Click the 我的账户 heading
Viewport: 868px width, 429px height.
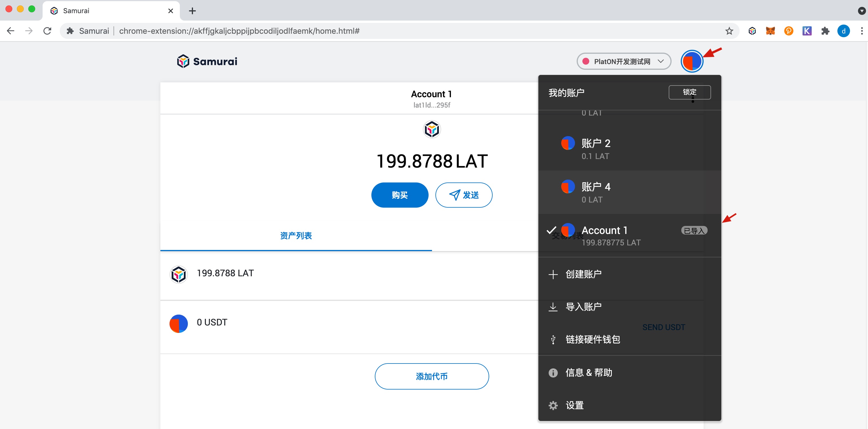click(x=566, y=93)
